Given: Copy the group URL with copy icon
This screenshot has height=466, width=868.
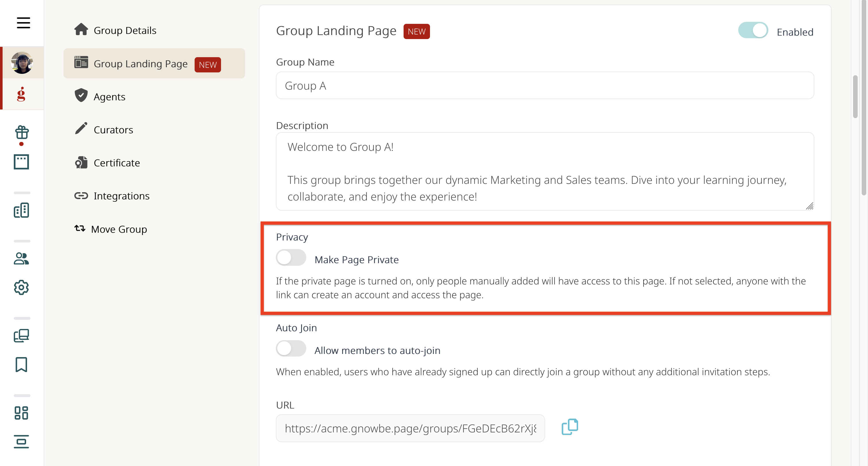Looking at the screenshot, I should coord(570,427).
